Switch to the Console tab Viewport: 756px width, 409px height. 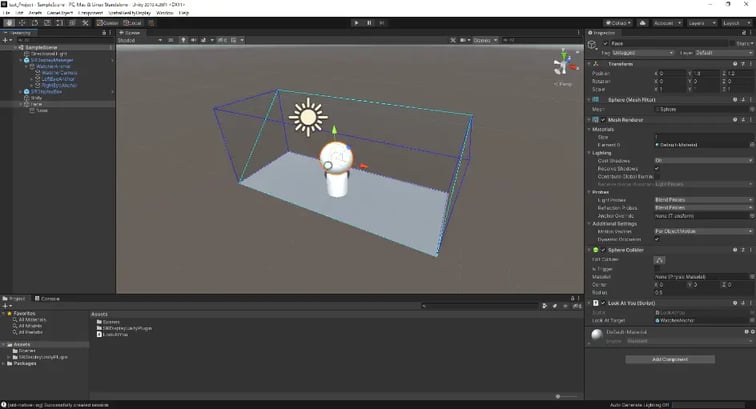click(49, 298)
